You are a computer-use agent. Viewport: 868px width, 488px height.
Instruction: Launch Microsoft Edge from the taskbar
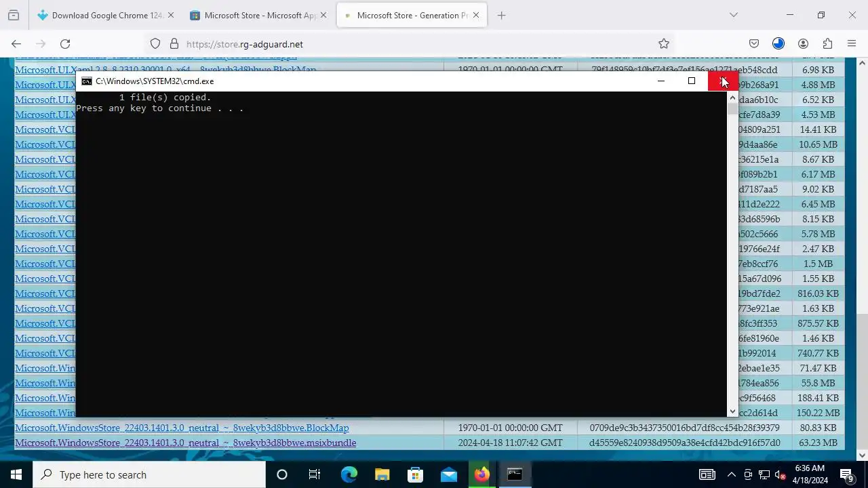(349, 474)
